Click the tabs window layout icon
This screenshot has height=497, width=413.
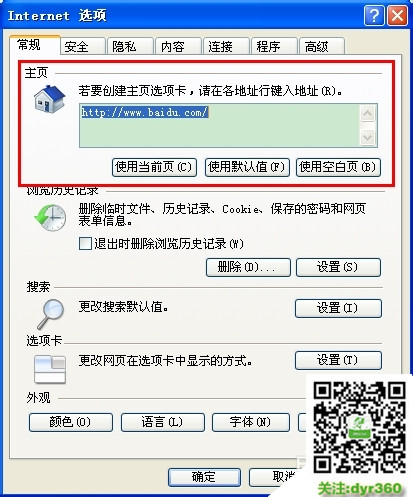[x=50, y=369]
